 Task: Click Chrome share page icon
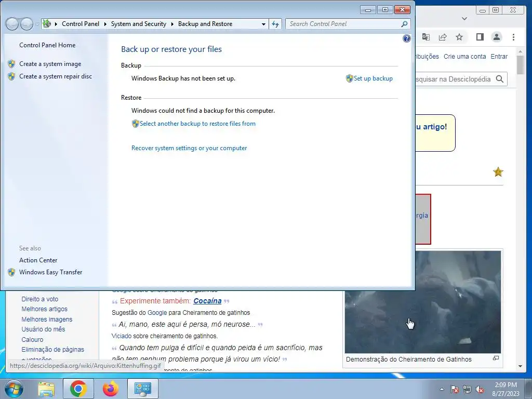tap(443, 37)
